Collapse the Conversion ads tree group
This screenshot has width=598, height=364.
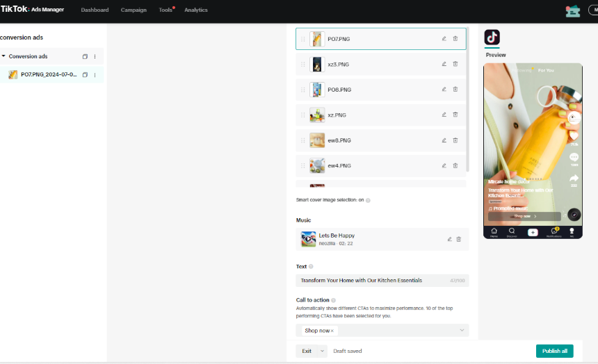tap(3, 56)
